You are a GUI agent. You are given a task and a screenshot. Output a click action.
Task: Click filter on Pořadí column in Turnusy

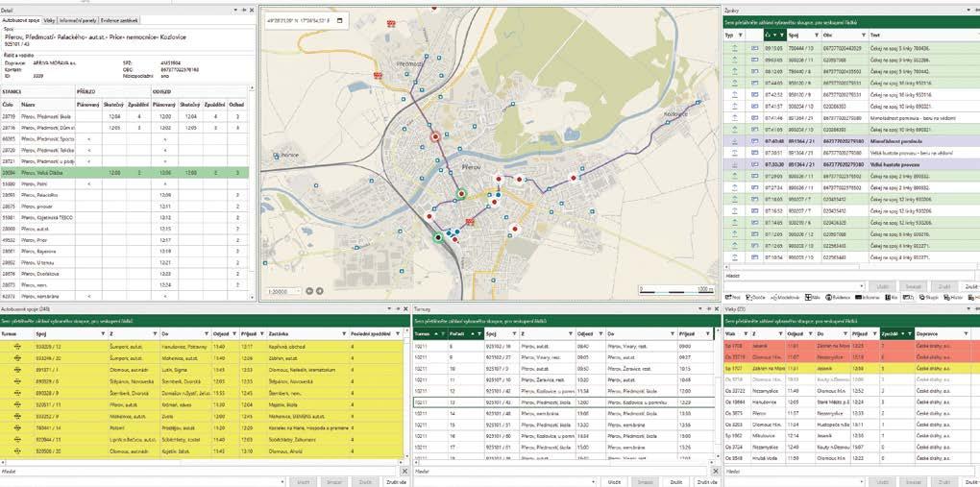(x=480, y=334)
